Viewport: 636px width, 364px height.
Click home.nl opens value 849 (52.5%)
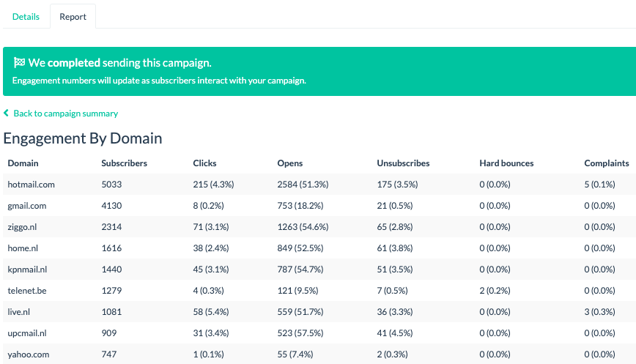click(300, 248)
